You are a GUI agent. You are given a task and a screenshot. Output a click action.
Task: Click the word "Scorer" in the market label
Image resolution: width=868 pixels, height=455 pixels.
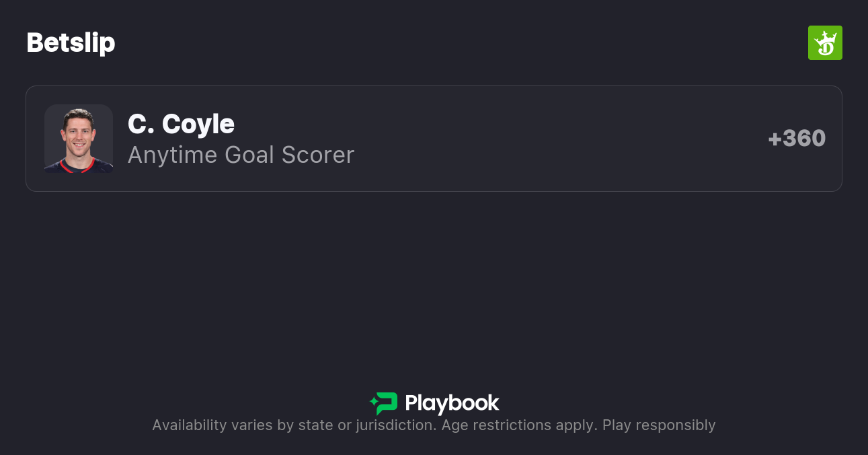[317, 155]
